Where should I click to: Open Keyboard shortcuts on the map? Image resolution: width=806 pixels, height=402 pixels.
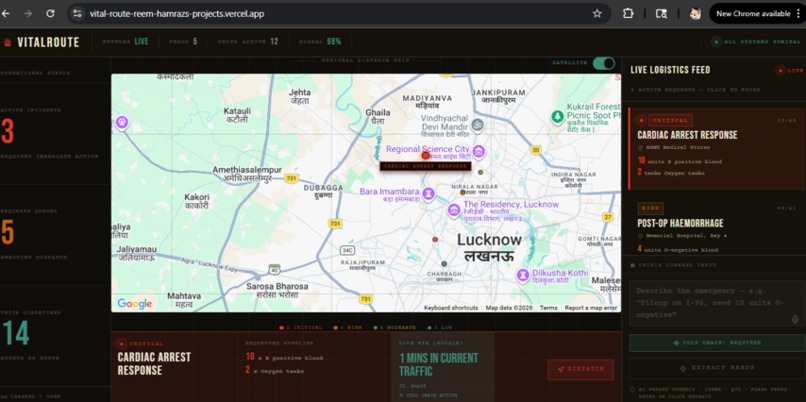coord(451,308)
